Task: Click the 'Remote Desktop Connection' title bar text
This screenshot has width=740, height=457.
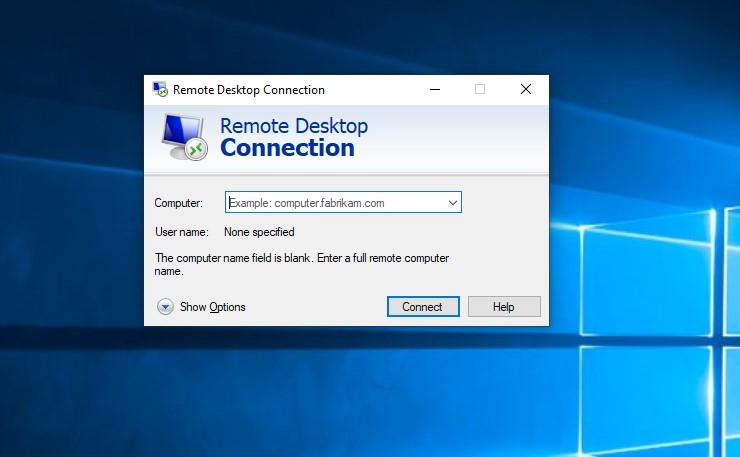Action: click(x=249, y=90)
